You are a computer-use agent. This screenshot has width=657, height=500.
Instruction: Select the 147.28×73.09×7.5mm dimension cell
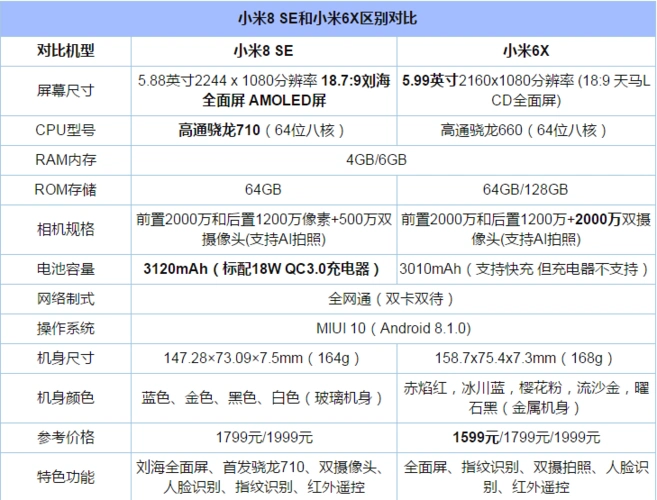coord(262,358)
